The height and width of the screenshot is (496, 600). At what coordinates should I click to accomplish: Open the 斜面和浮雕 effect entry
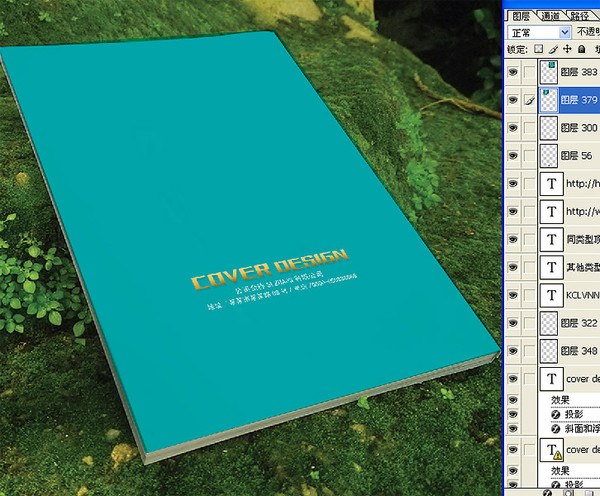(x=582, y=429)
